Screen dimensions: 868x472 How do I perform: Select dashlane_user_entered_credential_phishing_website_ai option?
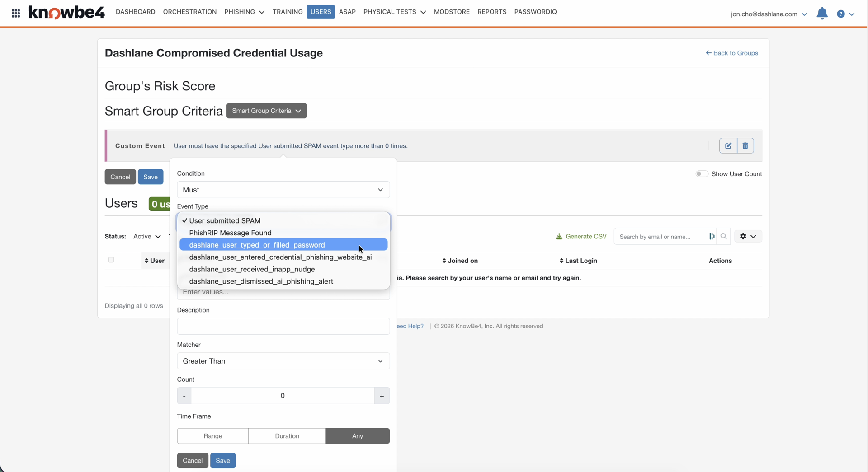point(283,257)
